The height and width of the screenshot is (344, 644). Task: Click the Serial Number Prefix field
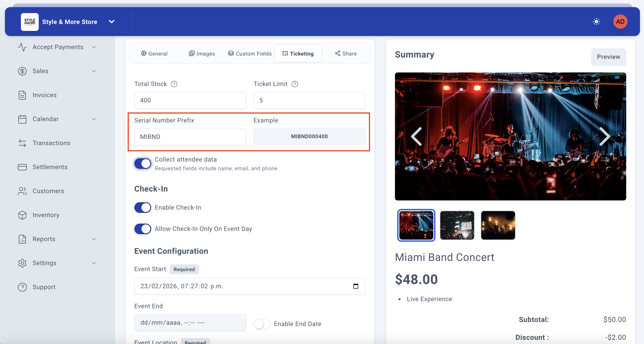point(190,137)
